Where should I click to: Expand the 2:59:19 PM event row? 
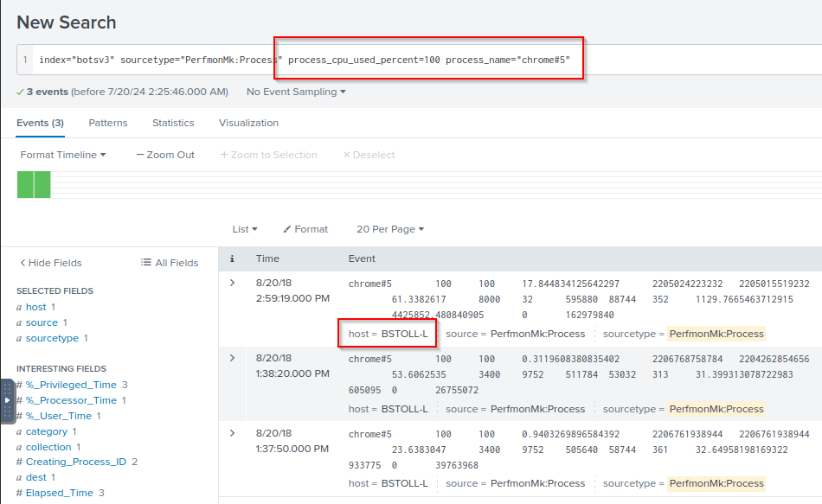pyautogui.click(x=232, y=283)
